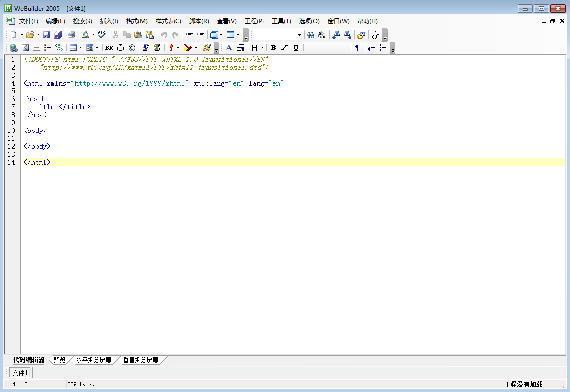Expand the Open file dropdown arrow
The width and height of the screenshot is (570, 392).
tap(38, 35)
